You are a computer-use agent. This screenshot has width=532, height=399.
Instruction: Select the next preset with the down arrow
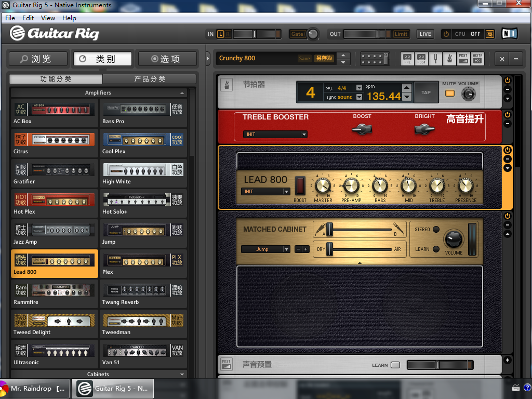click(343, 62)
